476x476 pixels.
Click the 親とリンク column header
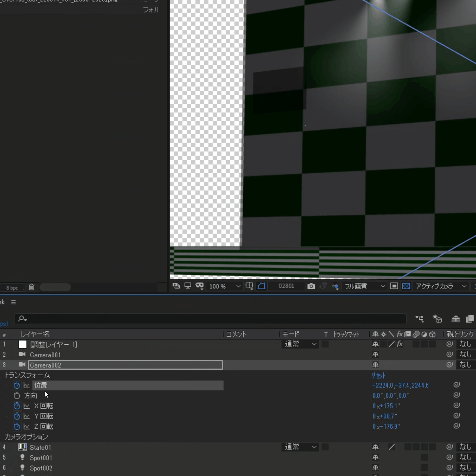460,334
